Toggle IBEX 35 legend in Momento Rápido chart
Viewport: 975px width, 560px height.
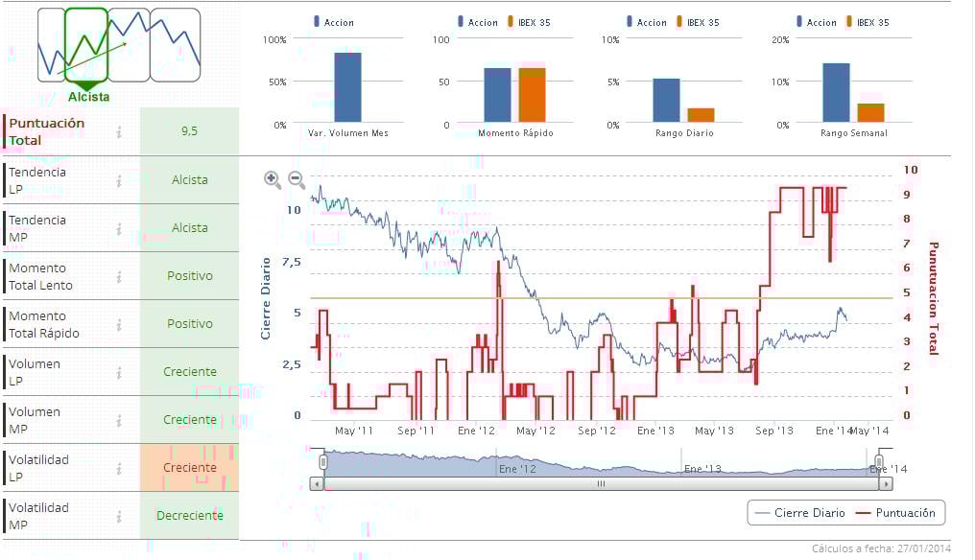[x=529, y=22]
